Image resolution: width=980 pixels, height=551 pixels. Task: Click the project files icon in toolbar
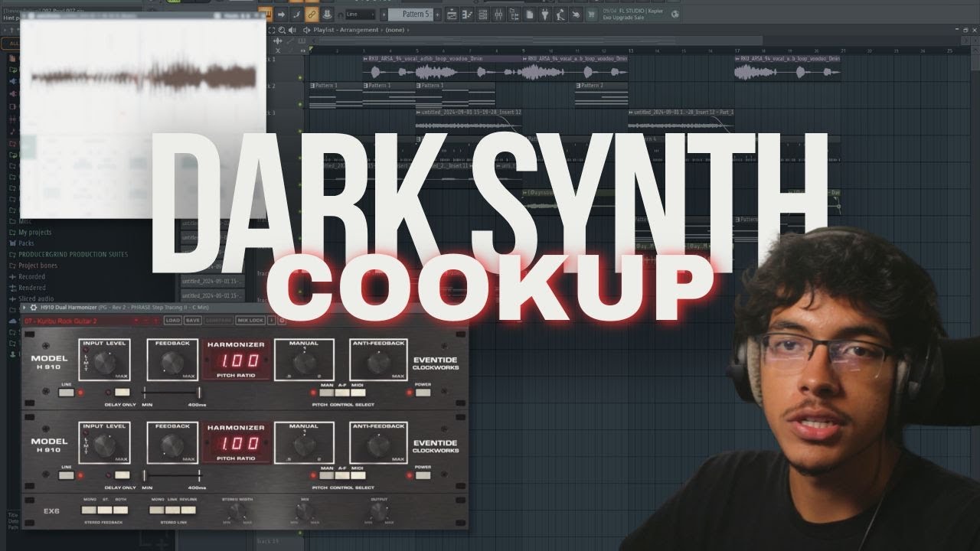530,14
